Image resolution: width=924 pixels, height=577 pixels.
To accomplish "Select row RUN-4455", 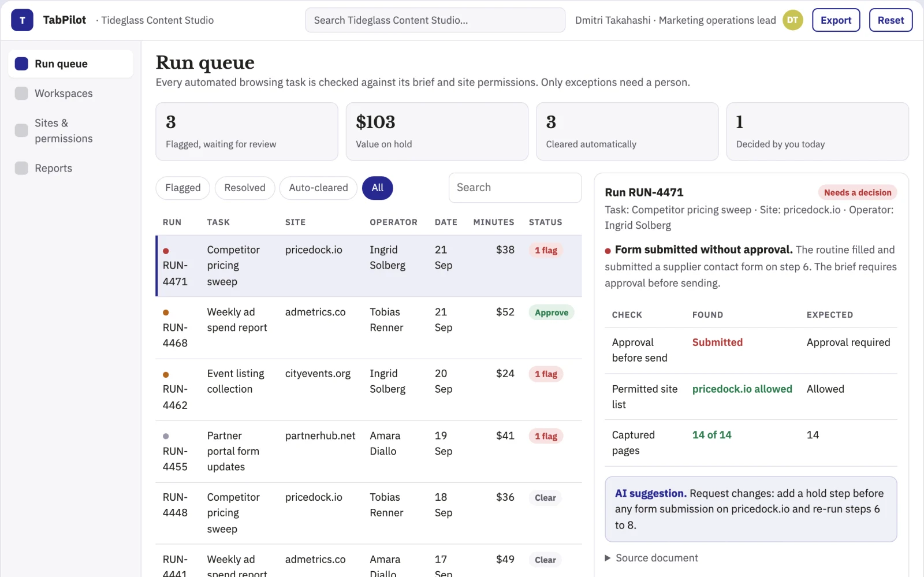I will click(x=368, y=451).
